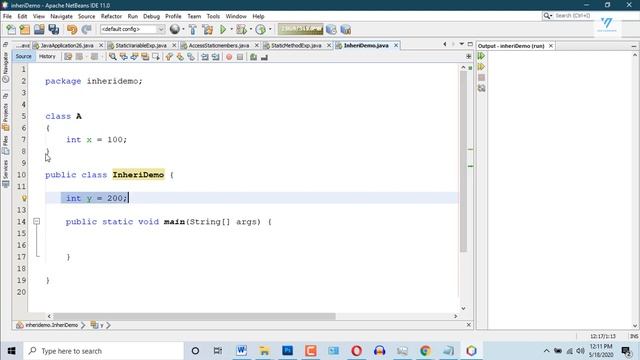The width and height of the screenshot is (640, 360).
Task: Open the Team menu
Action: 194,16
